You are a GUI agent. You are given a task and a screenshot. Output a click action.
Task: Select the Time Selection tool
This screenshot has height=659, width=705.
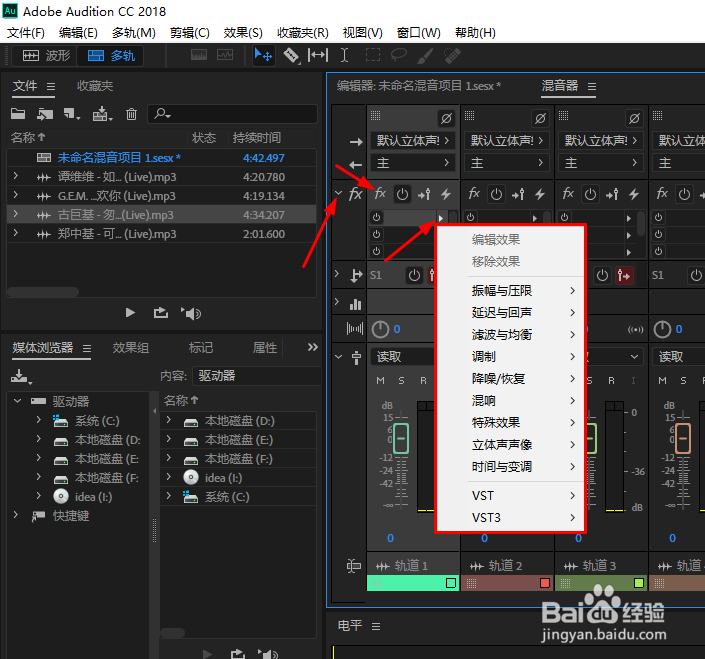(x=344, y=55)
